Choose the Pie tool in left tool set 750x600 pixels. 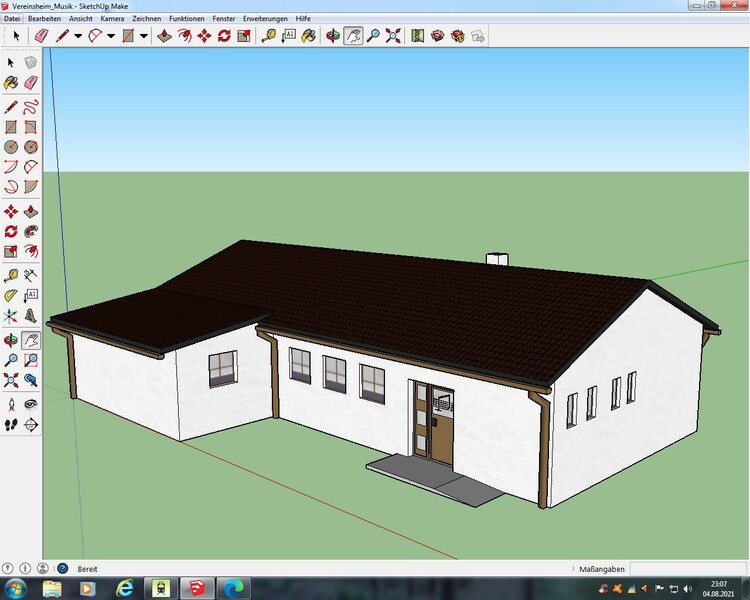tap(31, 186)
